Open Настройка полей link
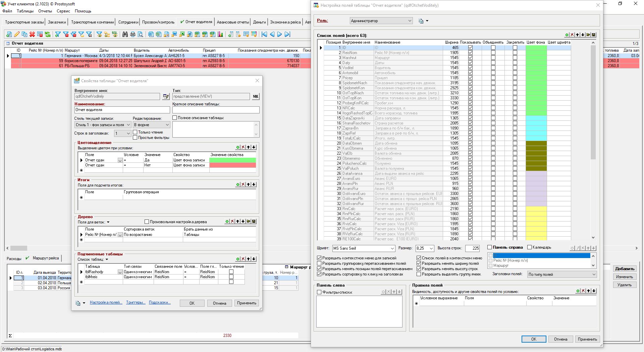Image resolution: width=644 pixels, height=352 pixels. point(106,302)
